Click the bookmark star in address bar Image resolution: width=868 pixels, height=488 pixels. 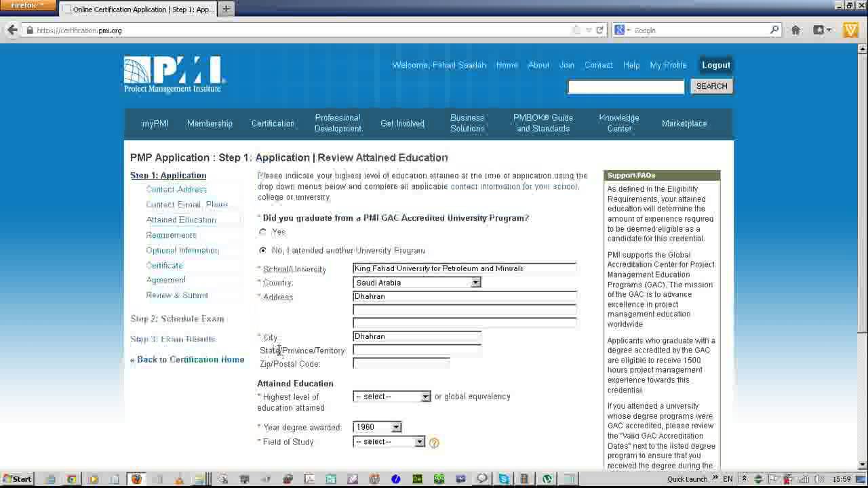point(576,30)
